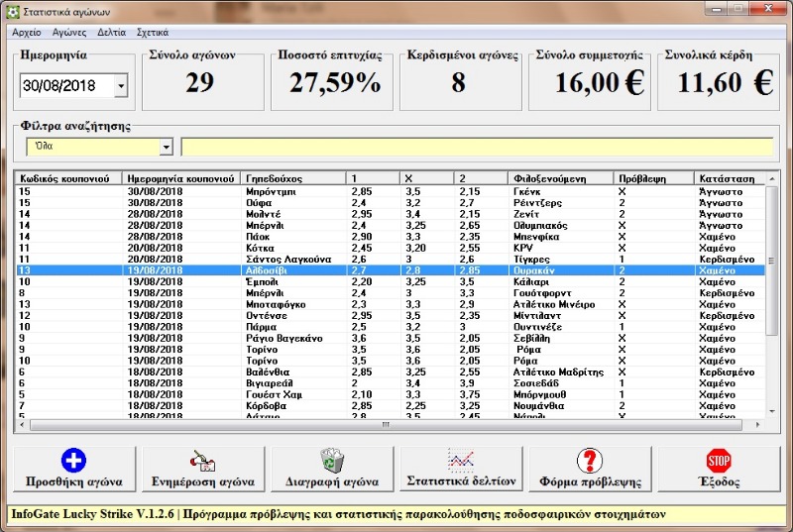Click the table's vertical scrollbar down arrow
793x532 pixels.
(771, 412)
